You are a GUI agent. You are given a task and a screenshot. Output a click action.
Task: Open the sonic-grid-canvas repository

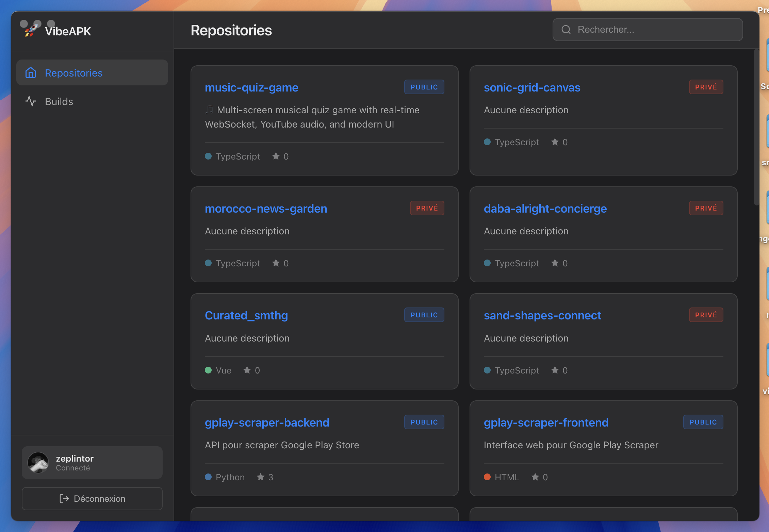point(532,87)
